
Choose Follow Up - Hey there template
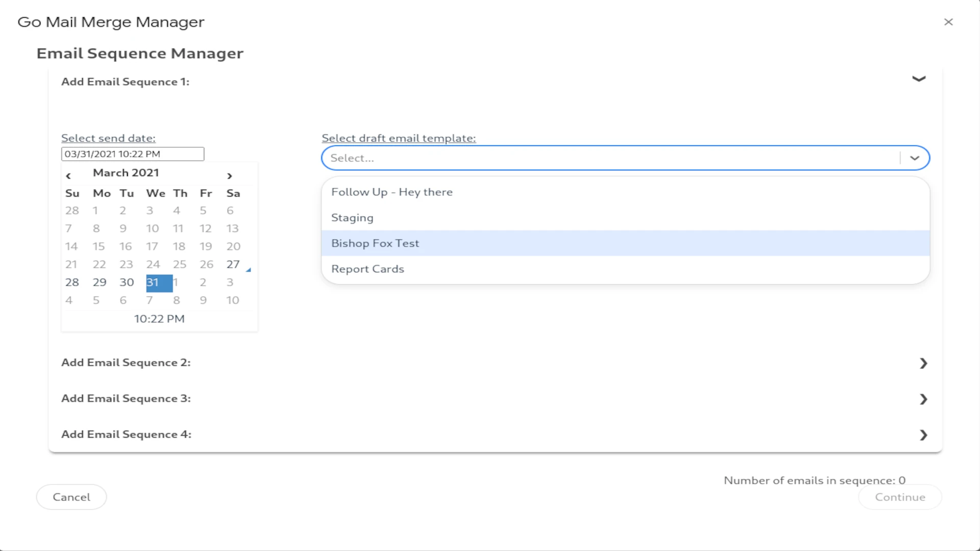point(391,192)
